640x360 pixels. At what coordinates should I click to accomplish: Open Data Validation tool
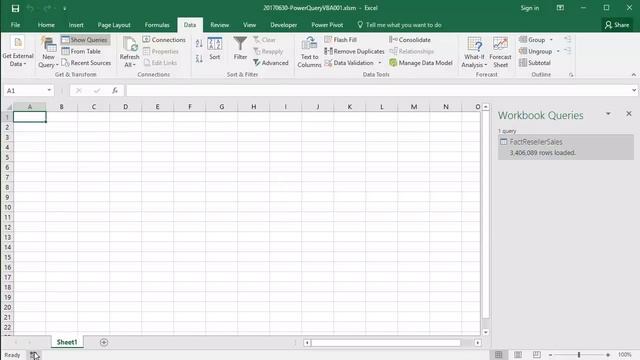pyautogui.click(x=349, y=63)
